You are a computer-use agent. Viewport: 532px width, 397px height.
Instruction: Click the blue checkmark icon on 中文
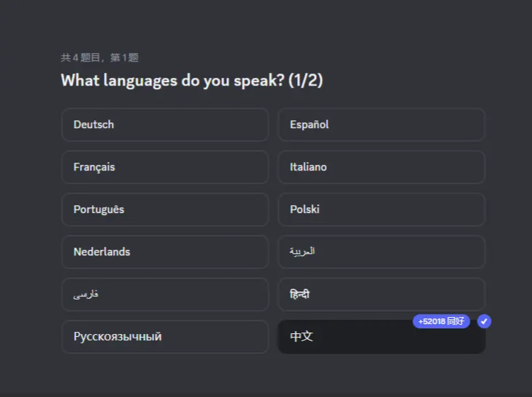484,321
